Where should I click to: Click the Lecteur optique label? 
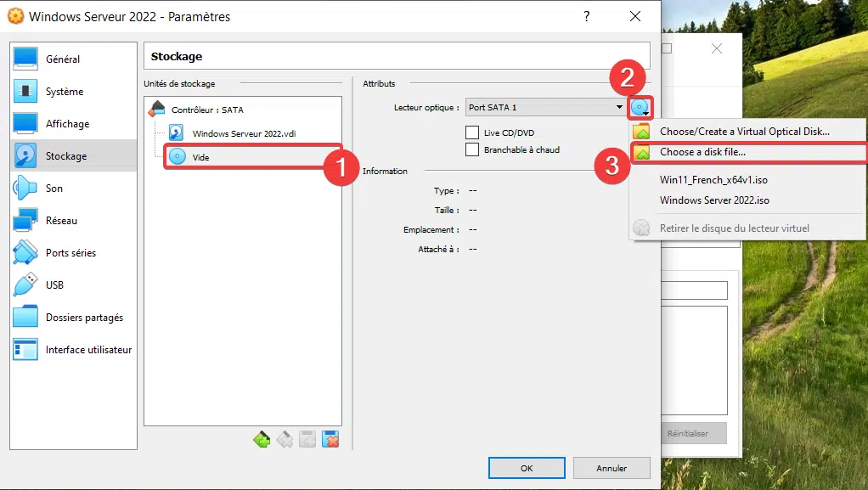pyautogui.click(x=426, y=107)
